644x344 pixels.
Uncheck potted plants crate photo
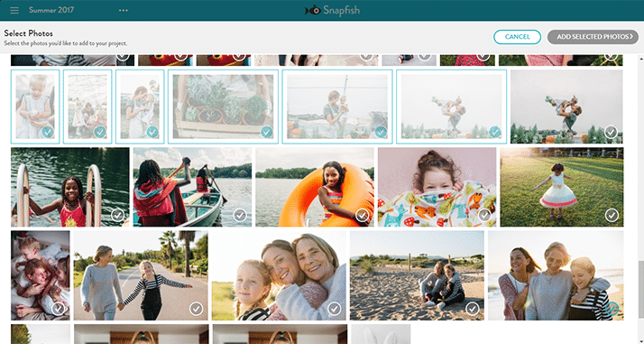pyautogui.click(x=267, y=132)
